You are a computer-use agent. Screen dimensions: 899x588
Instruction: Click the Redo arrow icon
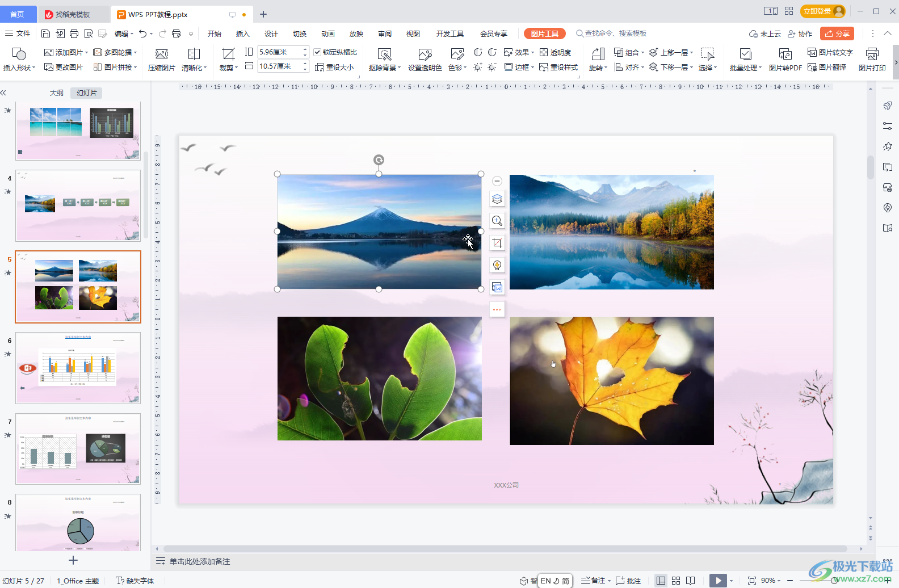point(163,33)
